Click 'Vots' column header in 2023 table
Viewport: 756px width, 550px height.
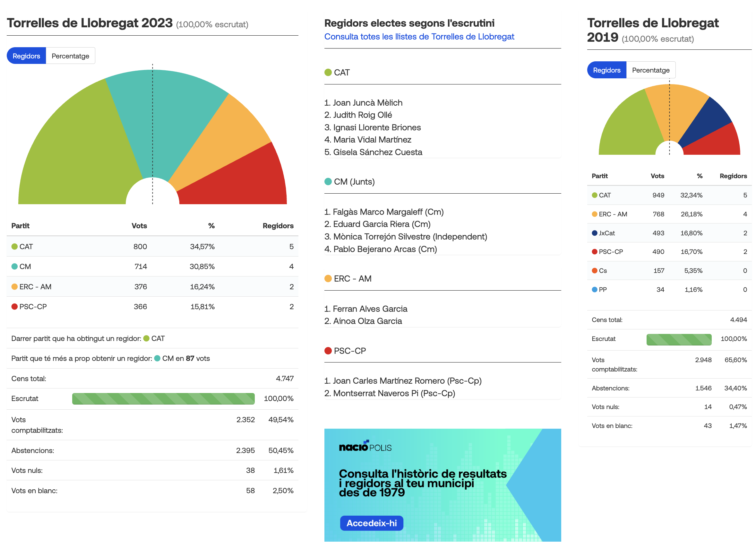pyautogui.click(x=139, y=226)
